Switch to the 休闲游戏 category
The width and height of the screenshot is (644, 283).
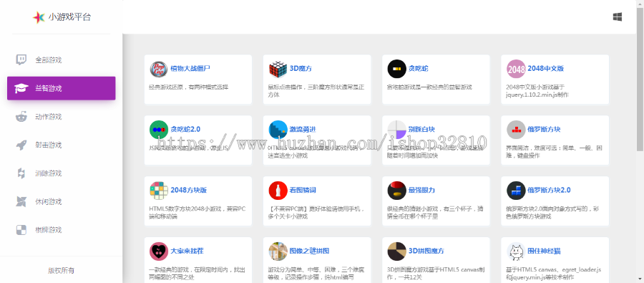62,201
